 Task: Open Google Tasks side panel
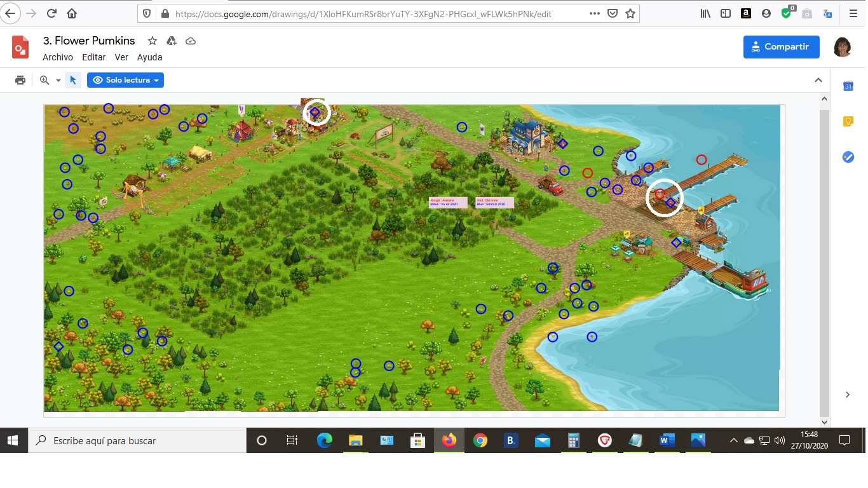click(848, 156)
